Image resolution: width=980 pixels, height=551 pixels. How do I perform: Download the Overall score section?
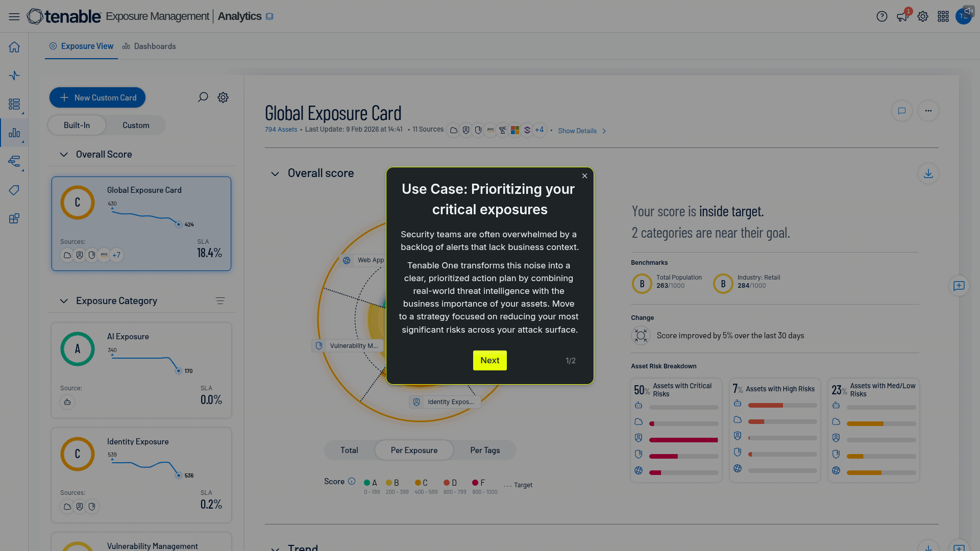[928, 173]
